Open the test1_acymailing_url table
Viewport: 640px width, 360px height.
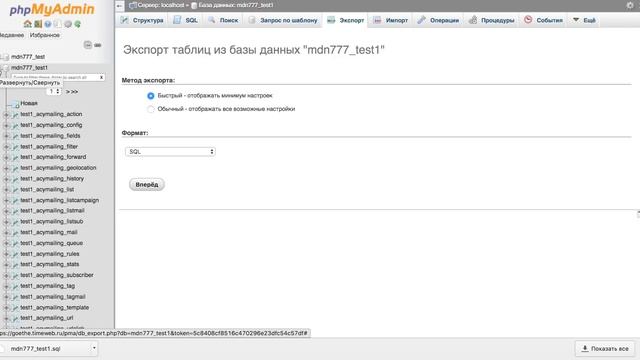(x=47, y=318)
